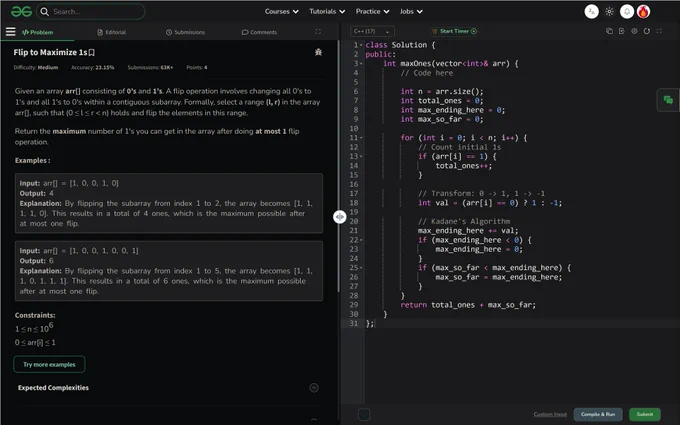The image size is (680, 425).
Task: Click the 'Constraints:' heading
Action: point(35,315)
